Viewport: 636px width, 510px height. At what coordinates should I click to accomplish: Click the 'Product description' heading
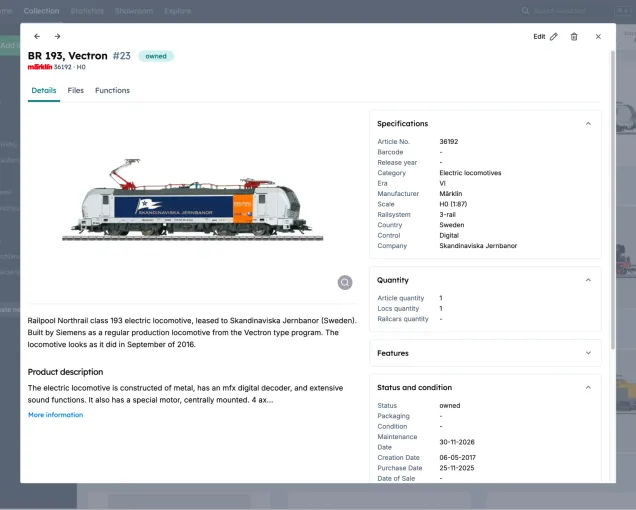(x=65, y=372)
